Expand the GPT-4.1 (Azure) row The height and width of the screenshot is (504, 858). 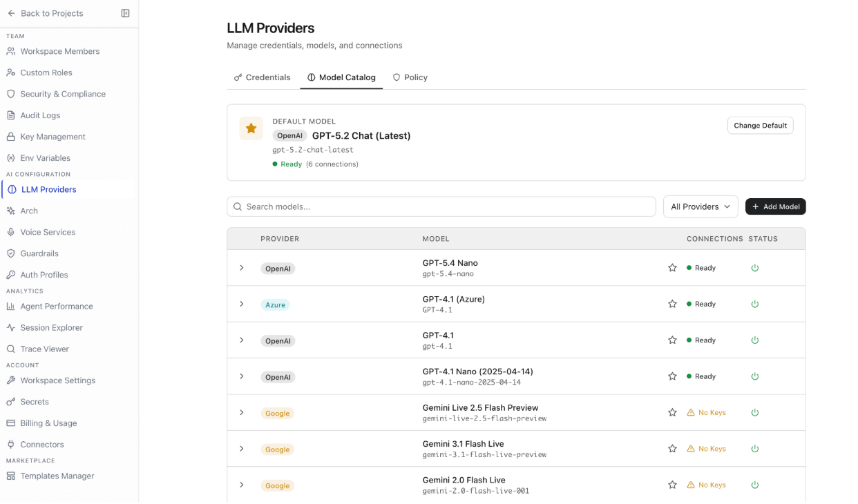tap(242, 304)
